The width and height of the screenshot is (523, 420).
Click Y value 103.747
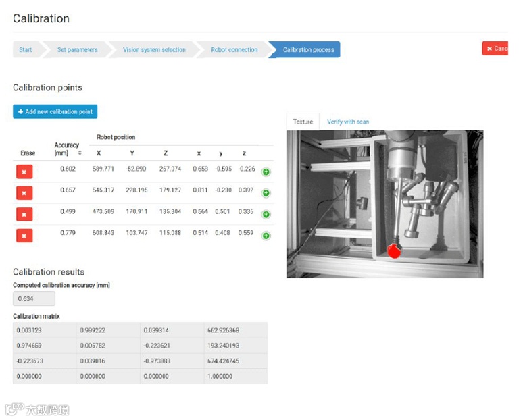pos(136,233)
